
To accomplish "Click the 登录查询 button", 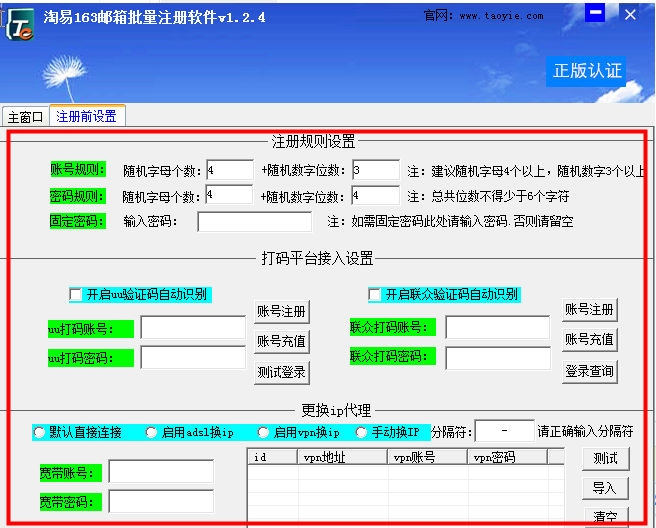I will pyautogui.click(x=589, y=371).
